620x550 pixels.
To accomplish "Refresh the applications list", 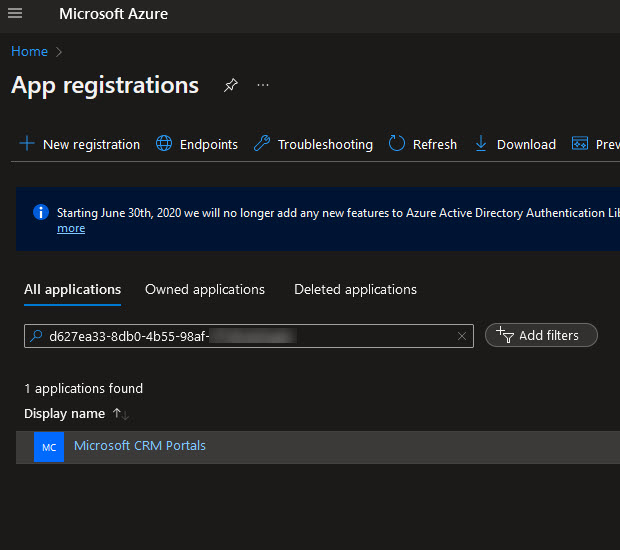I will [423, 144].
